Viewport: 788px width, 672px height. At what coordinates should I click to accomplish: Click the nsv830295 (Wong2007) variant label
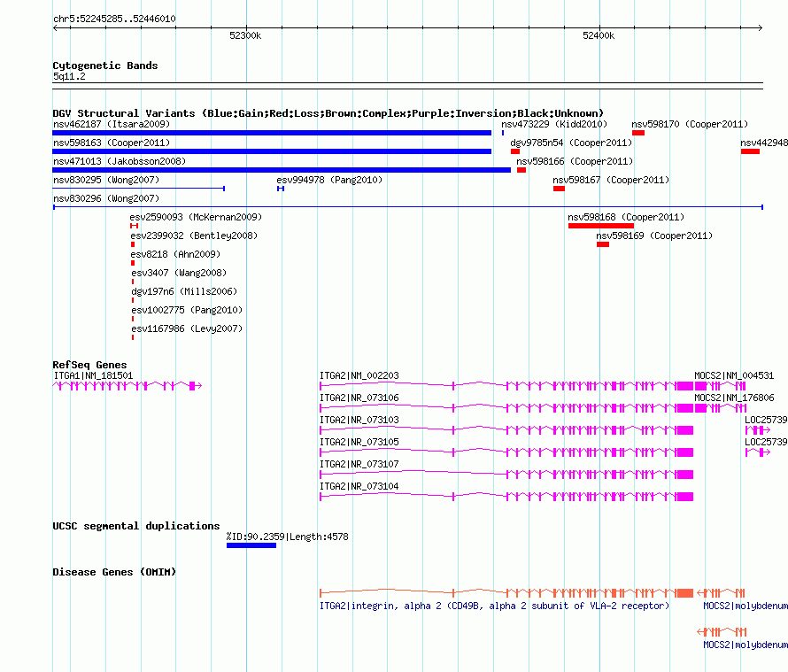pyautogui.click(x=106, y=180)
